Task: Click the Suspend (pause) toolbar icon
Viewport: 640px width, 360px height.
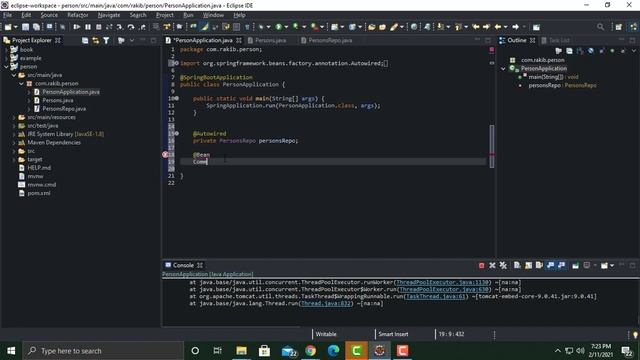Action: 88,27
